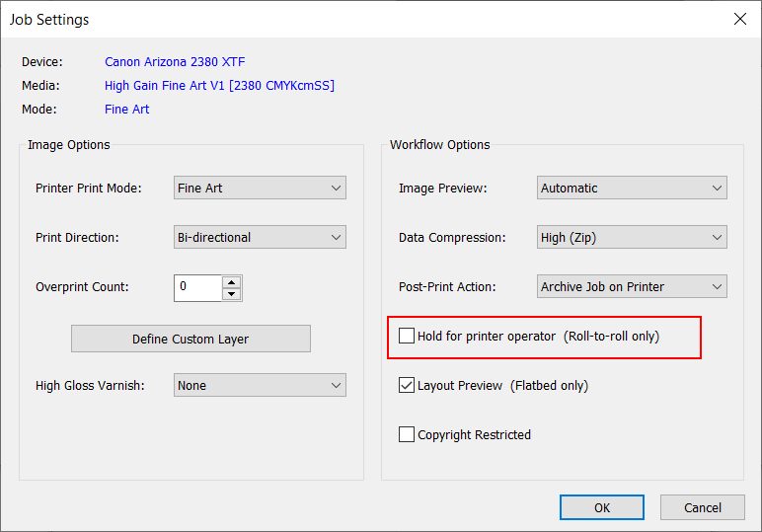The height and width of the screenshot is (532, 762).
Task: Click the High Gain Fine Art V1 media link
Action: pyautogui.click(x=219, y=86)
